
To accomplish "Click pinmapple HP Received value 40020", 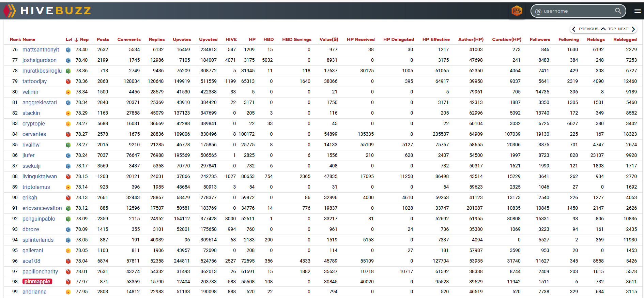I will (x=367, y=282).
